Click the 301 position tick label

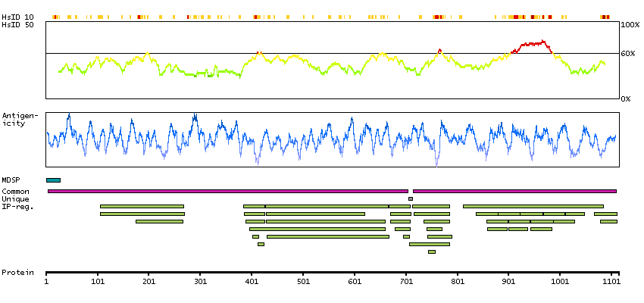coord(200,281)
